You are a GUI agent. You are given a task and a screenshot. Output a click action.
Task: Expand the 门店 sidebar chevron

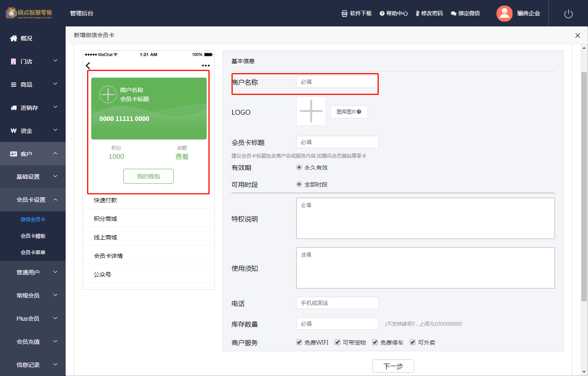pos(55,61)
